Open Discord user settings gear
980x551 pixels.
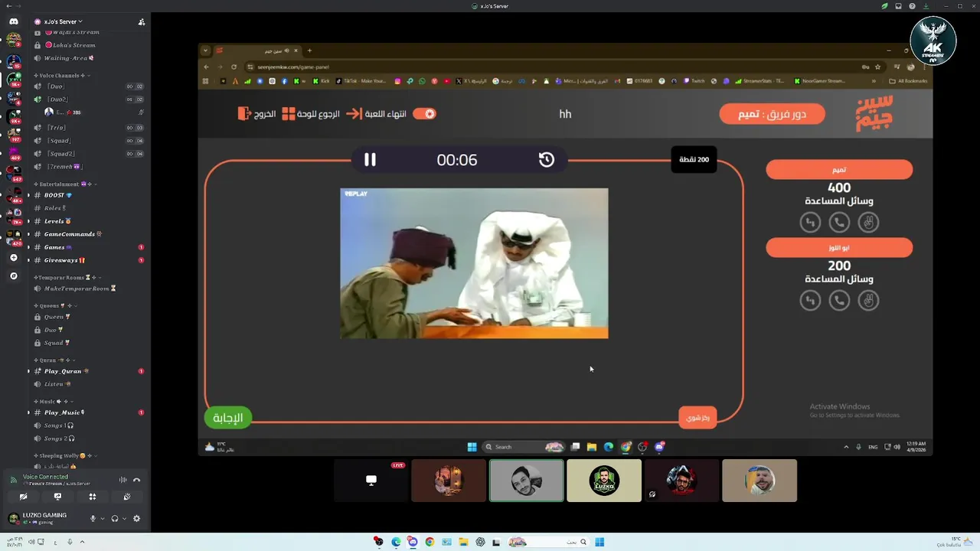tap(136, 518)
